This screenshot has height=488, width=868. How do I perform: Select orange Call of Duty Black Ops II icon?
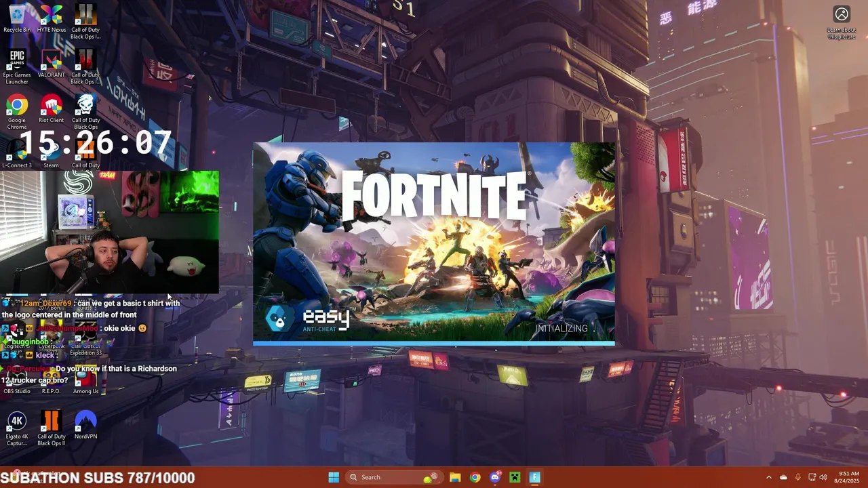coord(52,429)
